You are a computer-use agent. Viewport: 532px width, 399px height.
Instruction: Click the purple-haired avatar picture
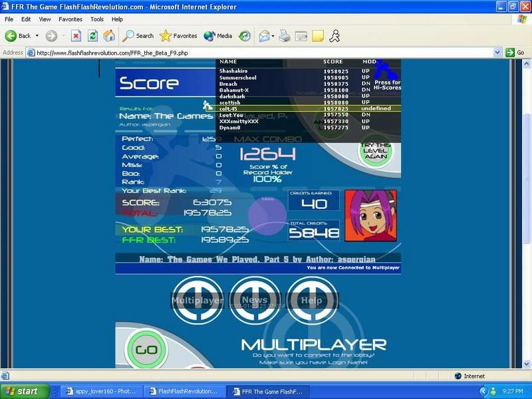370,215
